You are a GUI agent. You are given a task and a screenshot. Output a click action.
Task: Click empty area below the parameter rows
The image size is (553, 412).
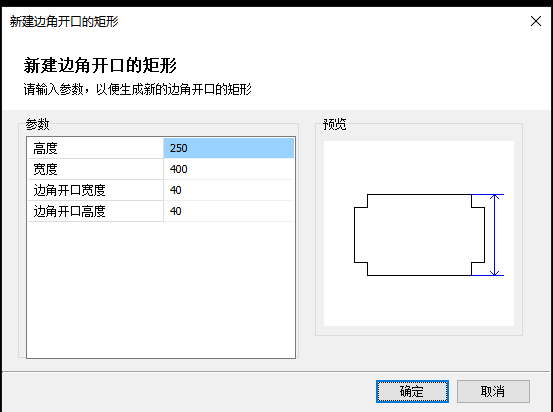(x=161, y=289)
